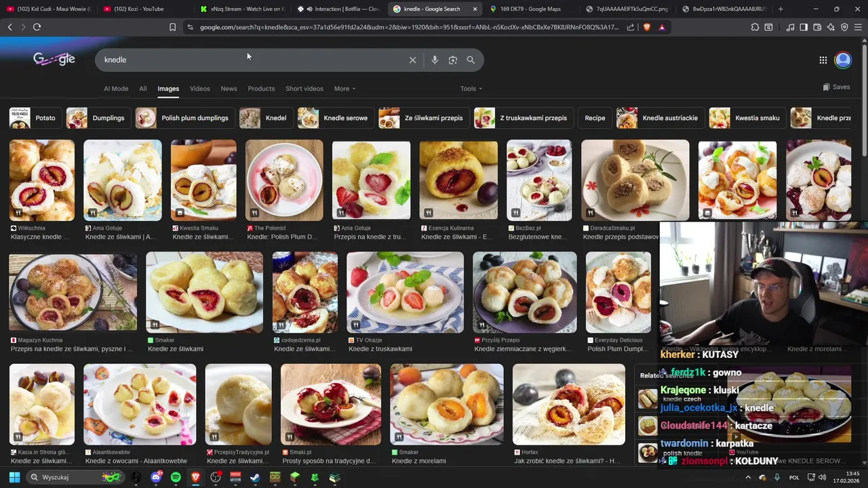Reload the current page
This screenshot has height=488, width=868.
(x=37, y=27)
